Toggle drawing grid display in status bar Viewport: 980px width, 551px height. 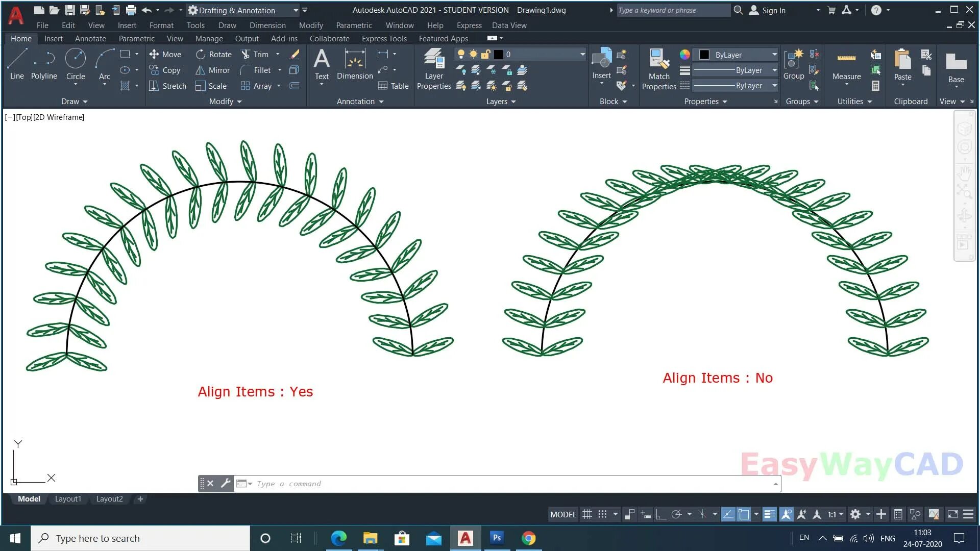pos(587,514)
